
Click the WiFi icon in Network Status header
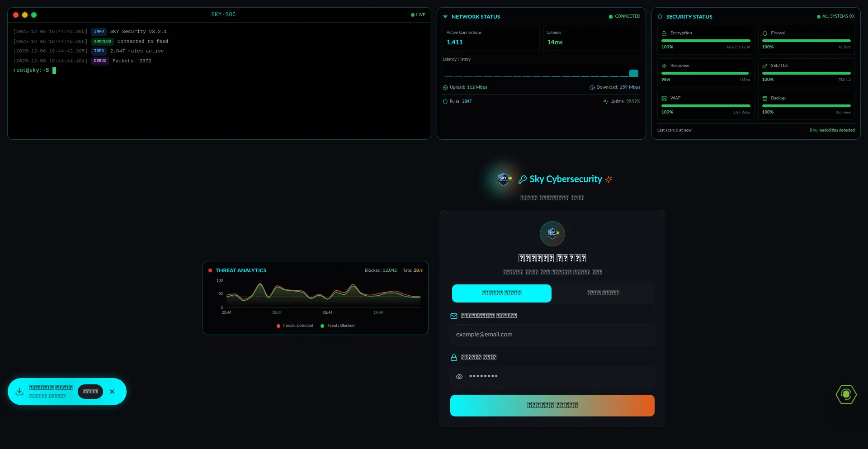(x=446, y=16)
